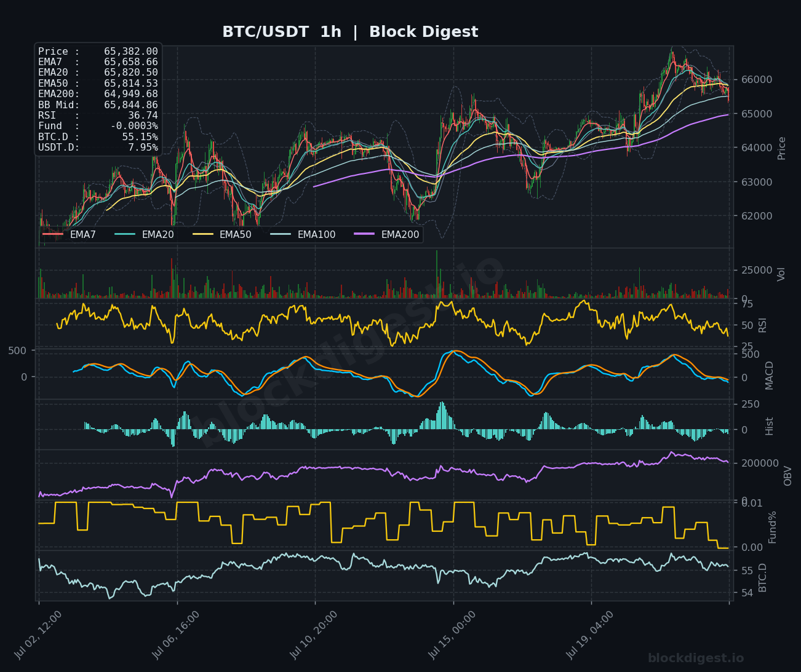The height and width of the screenshot is (672, 801).
Task: Click the EMA100 legend label
Action: click(x=316, y=234)
